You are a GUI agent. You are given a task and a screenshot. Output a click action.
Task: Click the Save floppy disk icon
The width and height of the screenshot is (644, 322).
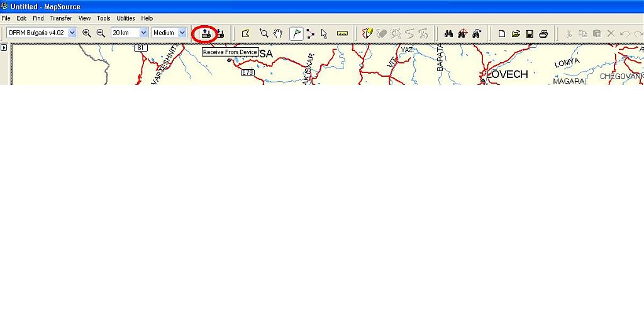(x=530, y=34)
